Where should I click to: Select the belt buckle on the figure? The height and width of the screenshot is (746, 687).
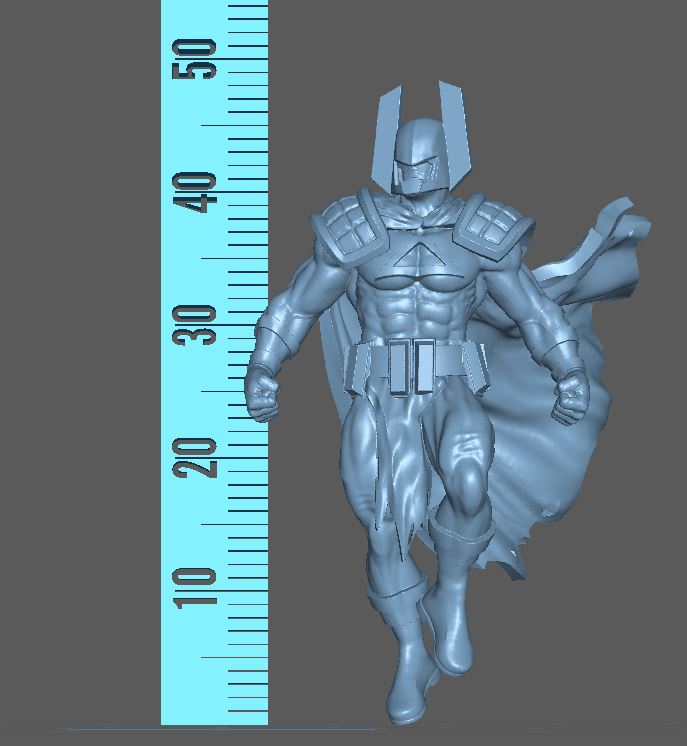pyautogui.click(x=412, y=364)
